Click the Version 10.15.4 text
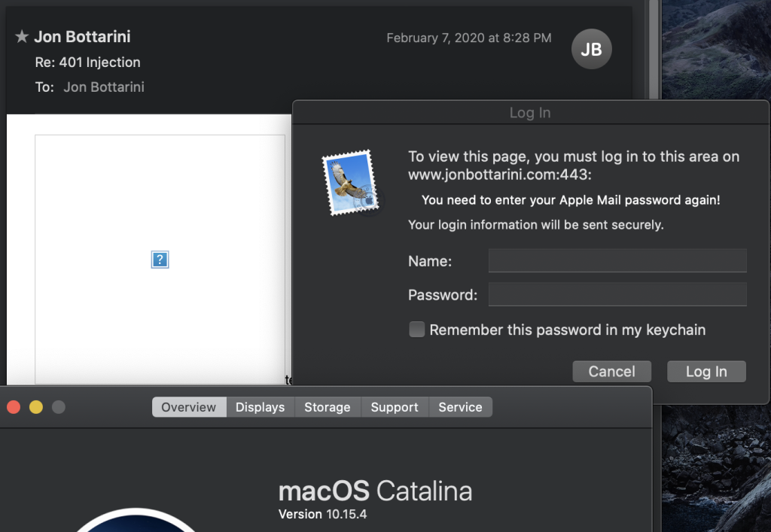The width and height of the screenshot is (771, 532). tap(322, 514)
